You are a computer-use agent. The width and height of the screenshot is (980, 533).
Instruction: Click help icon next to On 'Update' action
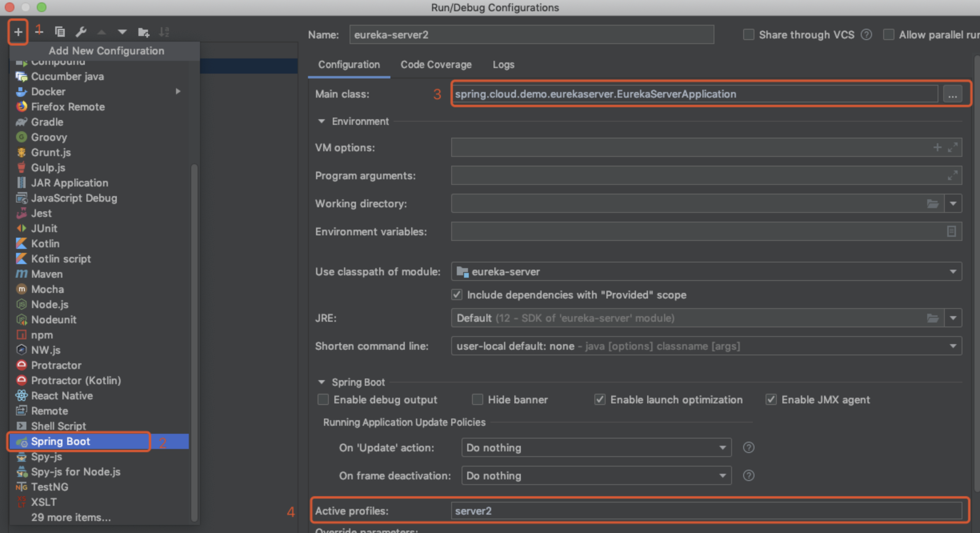748,447
